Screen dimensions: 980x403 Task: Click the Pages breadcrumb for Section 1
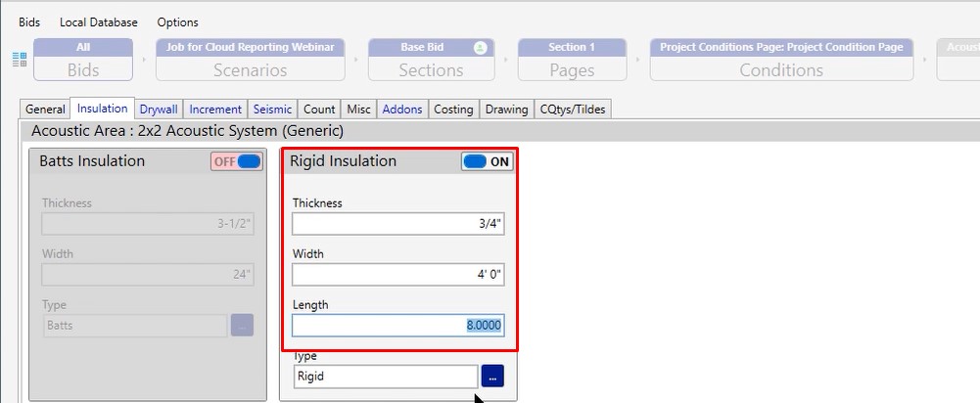click(x=572, y=60)
